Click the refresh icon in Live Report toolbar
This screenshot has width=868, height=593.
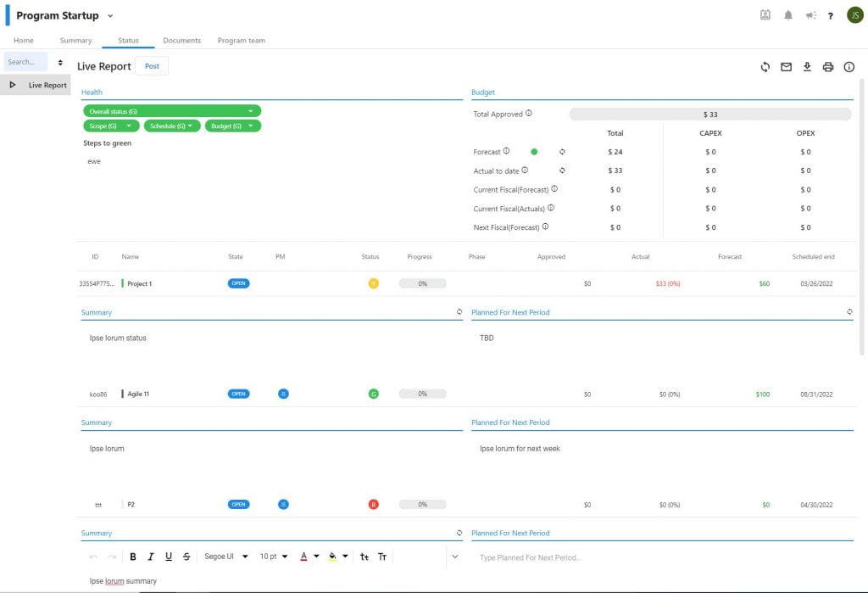765,67
